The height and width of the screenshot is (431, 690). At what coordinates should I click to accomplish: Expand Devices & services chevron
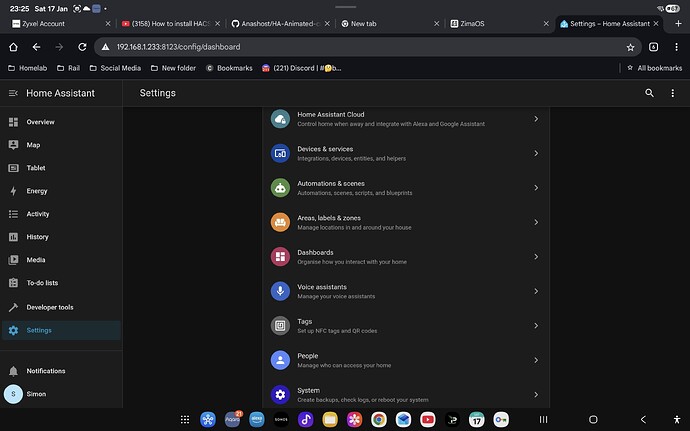pos(536,153)
